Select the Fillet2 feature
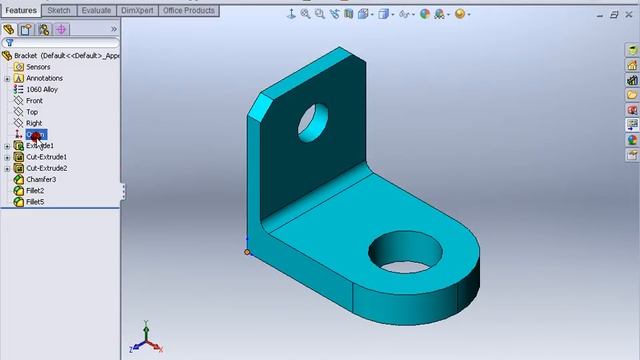 [x=29, y=191]
